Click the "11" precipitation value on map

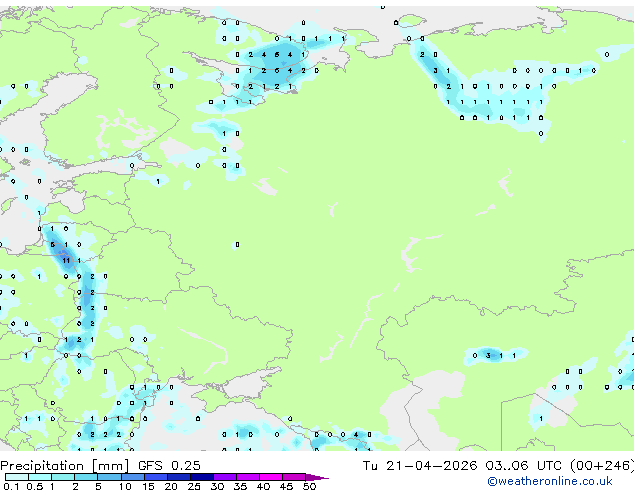66,261
